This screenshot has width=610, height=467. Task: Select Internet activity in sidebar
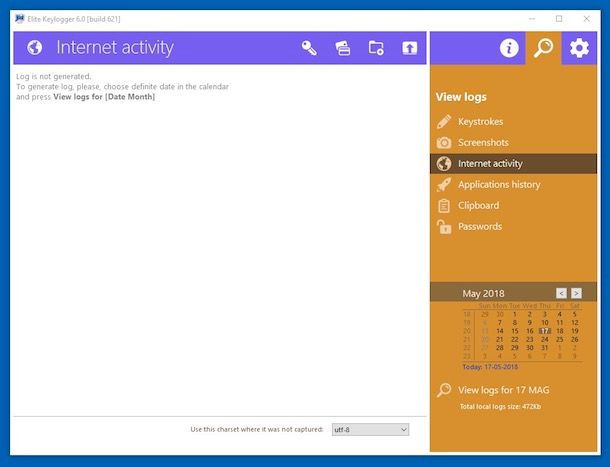pyautogui.click(x=513, y=164)
